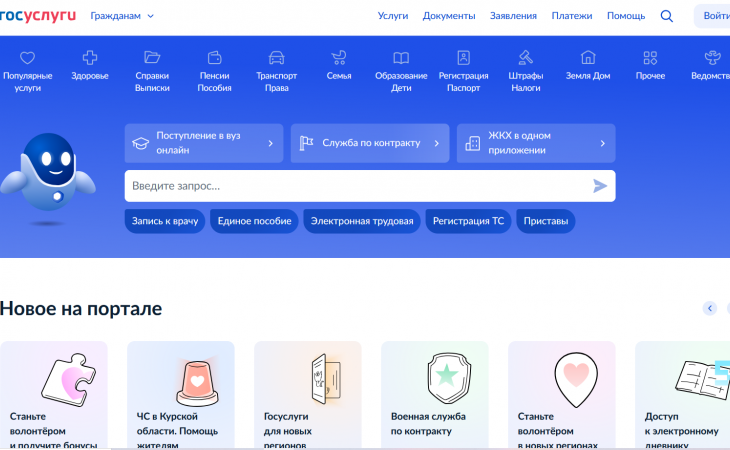The width and height of the screenshot is (730, 450).
Task: Click the send arrow in search field
Action: [x=600, y=186]
